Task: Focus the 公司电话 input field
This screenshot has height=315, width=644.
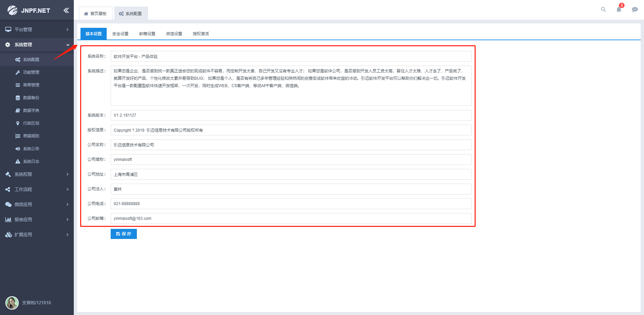Action: (x=291, y=204)
